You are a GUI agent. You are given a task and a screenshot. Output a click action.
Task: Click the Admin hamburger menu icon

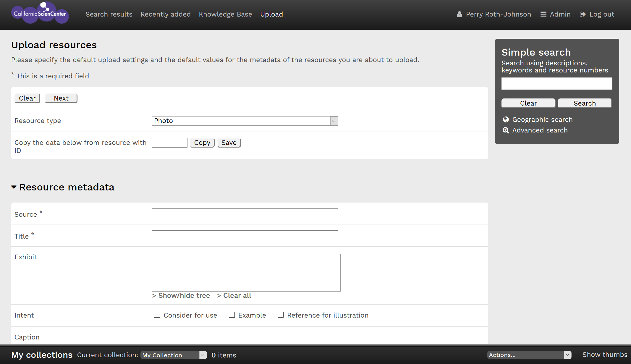[x=543, y=14]
